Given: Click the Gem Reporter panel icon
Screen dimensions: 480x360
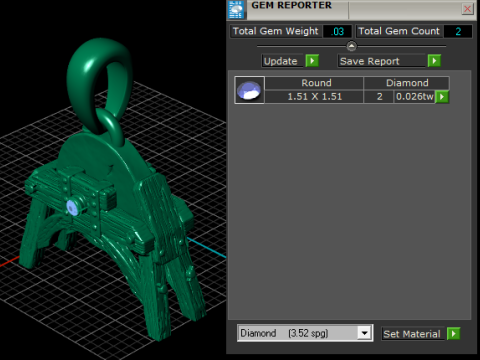Looking at the screenshot, I should tap(236, 9).
